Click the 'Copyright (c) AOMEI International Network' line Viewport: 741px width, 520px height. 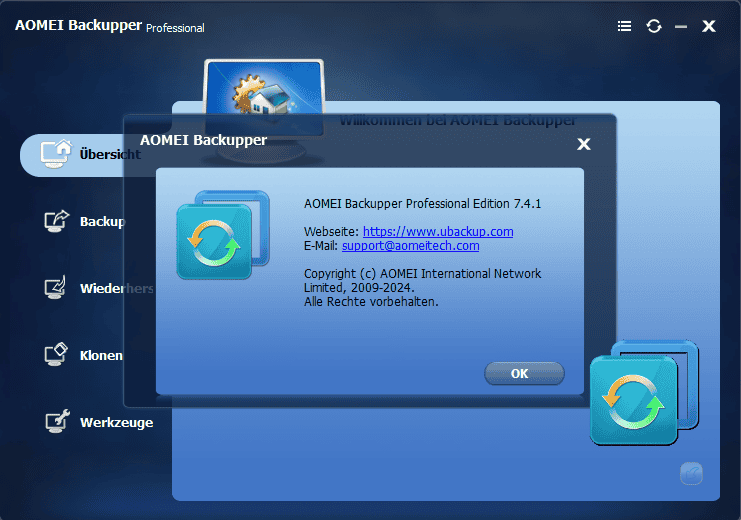(422, 274)
